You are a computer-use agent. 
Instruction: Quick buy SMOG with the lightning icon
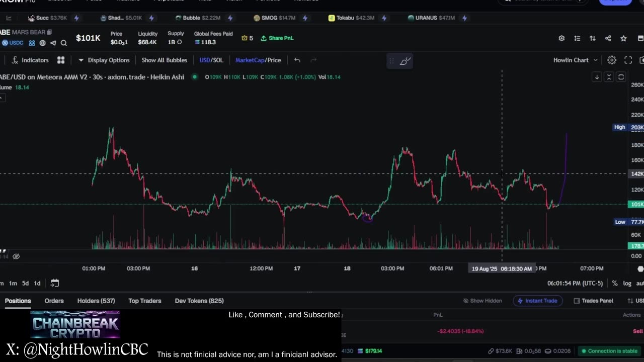[x=305, y=18]
